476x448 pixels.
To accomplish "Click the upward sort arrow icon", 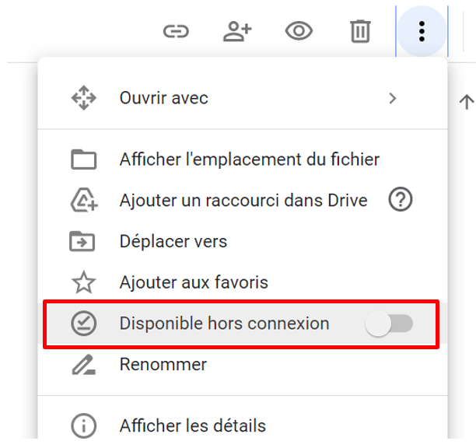I will pos(467,102).
